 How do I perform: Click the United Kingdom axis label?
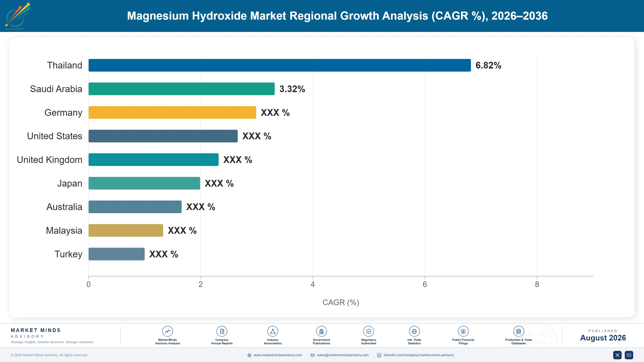coord(49,160)
